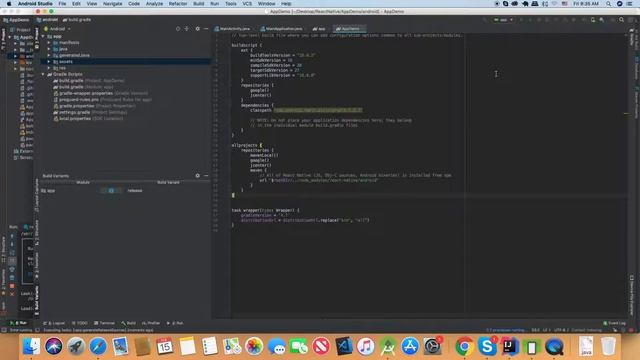Open the app run configuration dropdown
640x360 pixels.
tap(504, 20)
